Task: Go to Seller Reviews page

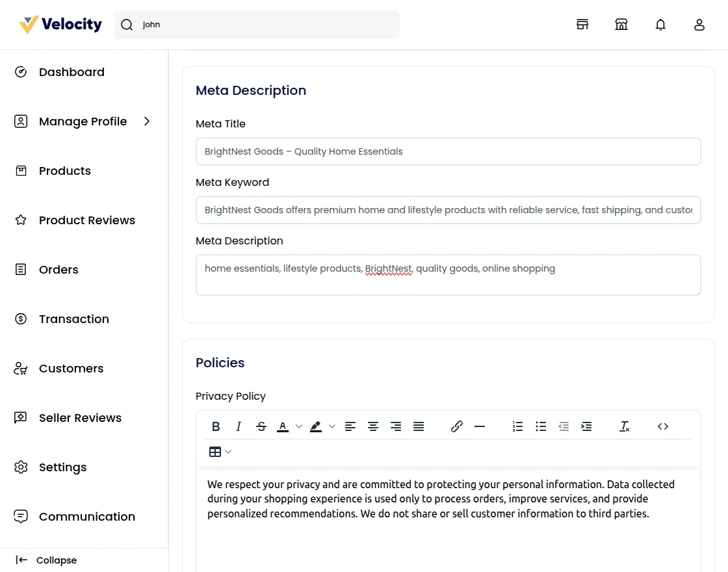Action: [x=80, y=418]
